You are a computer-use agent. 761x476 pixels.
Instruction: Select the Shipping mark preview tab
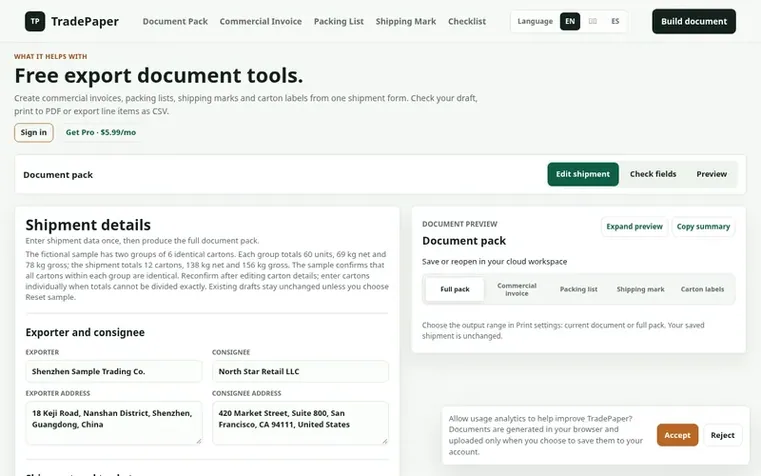pos(640,289)
